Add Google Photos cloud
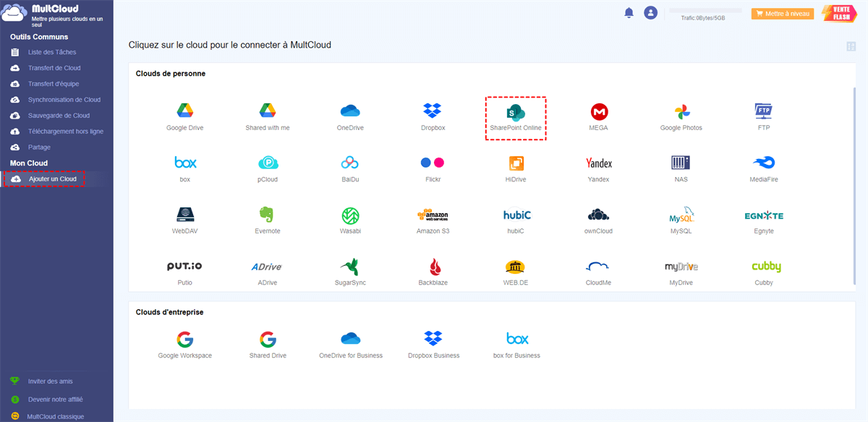 pos(681,118)
